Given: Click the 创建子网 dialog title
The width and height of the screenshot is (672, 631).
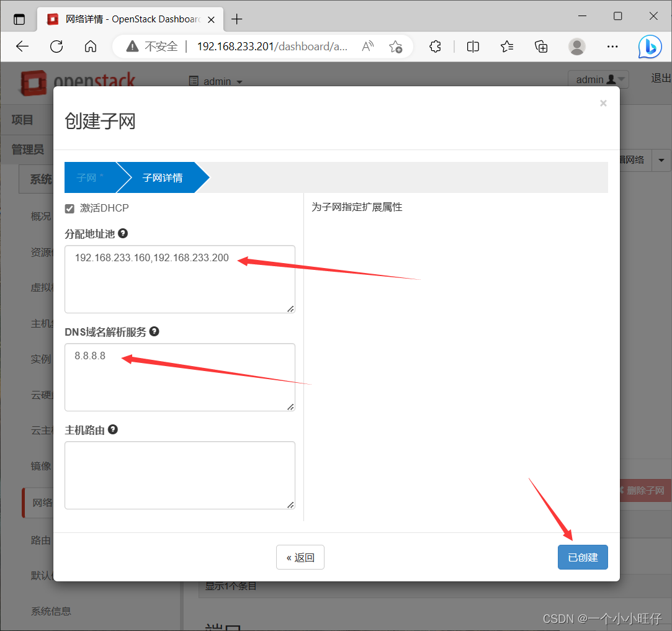Looking at the screenshot, I should click(x=100, y=121).
